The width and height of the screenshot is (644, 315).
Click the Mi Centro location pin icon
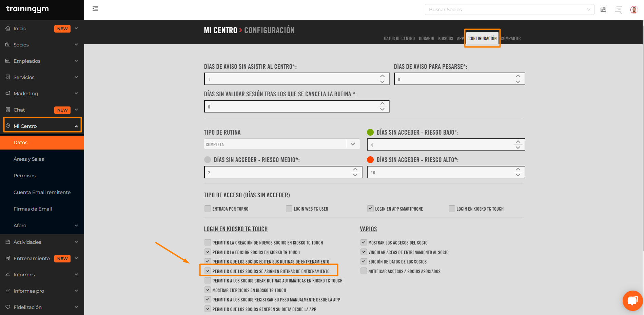click(x=8, y=126)
